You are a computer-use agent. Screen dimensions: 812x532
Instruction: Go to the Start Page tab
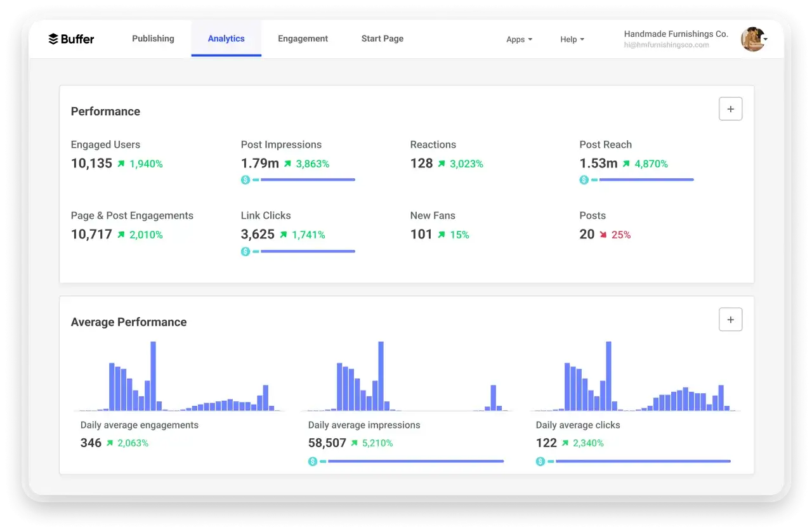pos(383,39)
